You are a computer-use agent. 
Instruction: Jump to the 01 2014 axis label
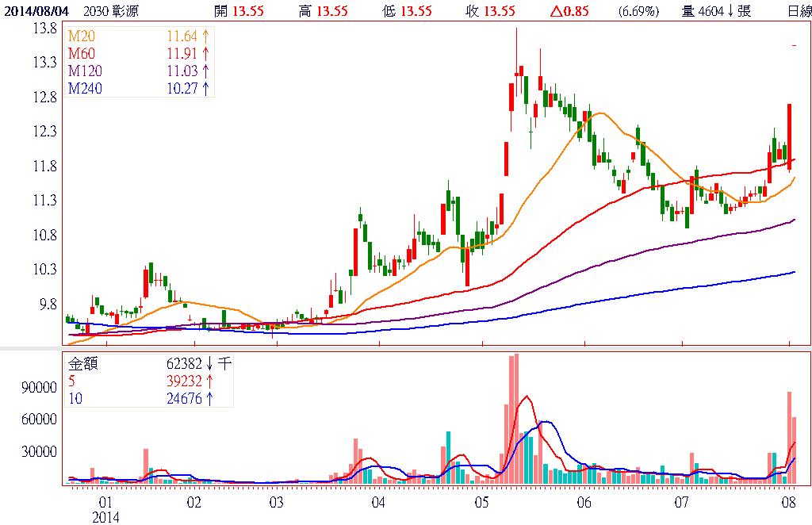tap(105, 509)
